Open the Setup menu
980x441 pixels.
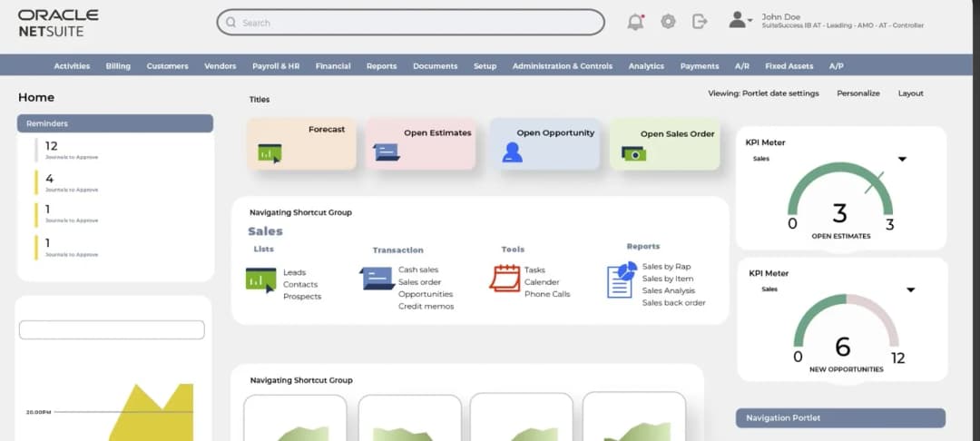[485, 65]
